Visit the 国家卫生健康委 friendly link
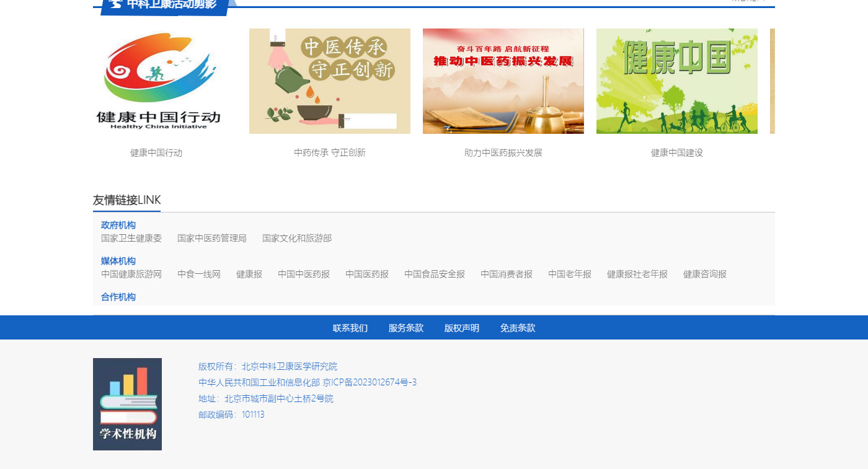 click(131, 239)
